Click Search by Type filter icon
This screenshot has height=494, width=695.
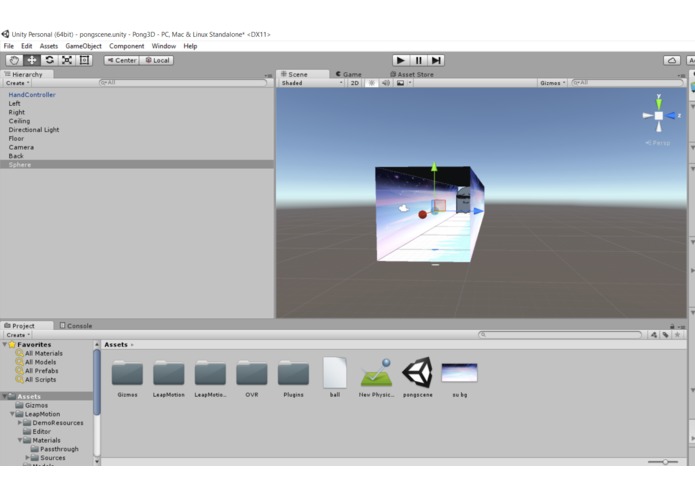pyautogui.click(x=654, y=335)
